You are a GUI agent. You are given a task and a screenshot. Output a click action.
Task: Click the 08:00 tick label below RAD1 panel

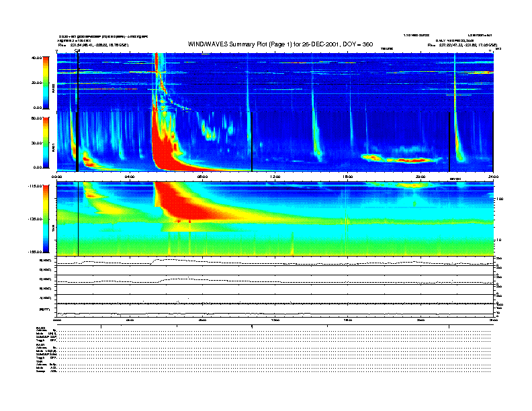coord(202,177)
